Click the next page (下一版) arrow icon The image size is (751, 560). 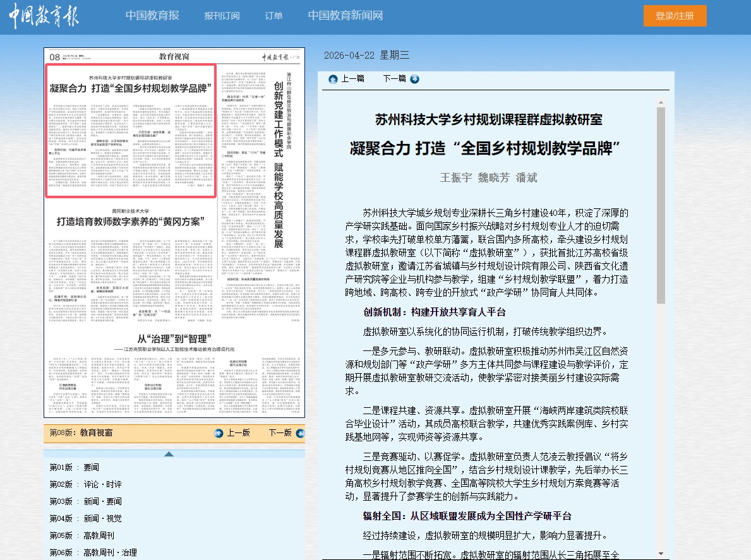[x=300, y=433]
